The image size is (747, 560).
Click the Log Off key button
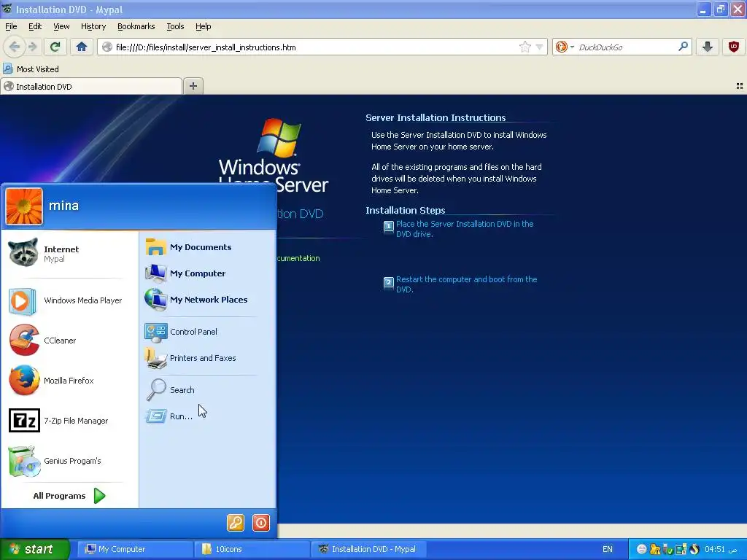pos(236,522)
